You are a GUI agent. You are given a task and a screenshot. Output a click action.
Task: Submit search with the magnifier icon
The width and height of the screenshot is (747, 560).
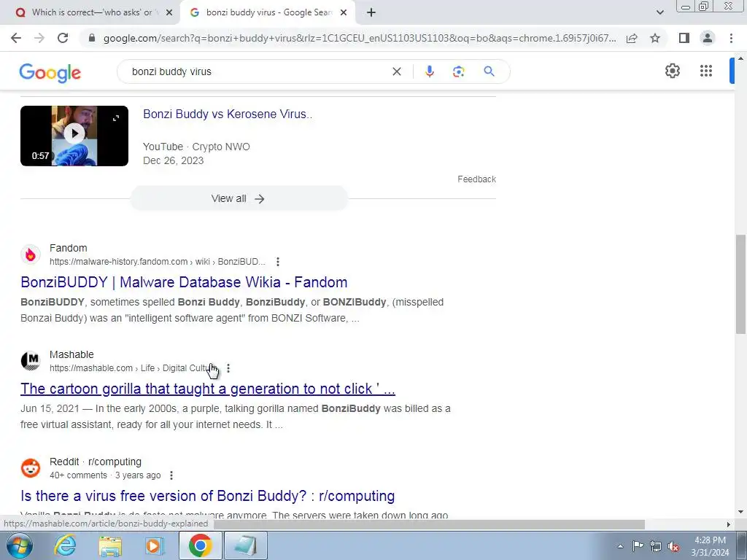coord(489,71)
